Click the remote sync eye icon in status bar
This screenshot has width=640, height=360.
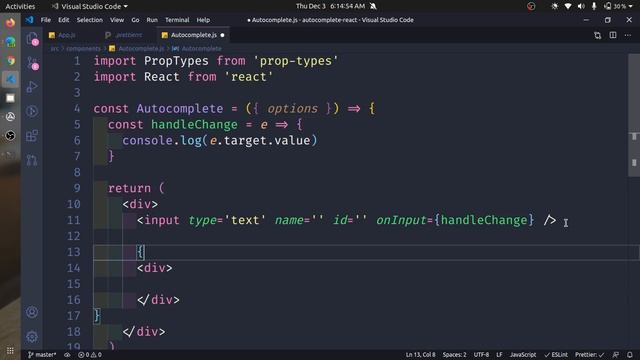pyautogui.click(x=67, y=355)
